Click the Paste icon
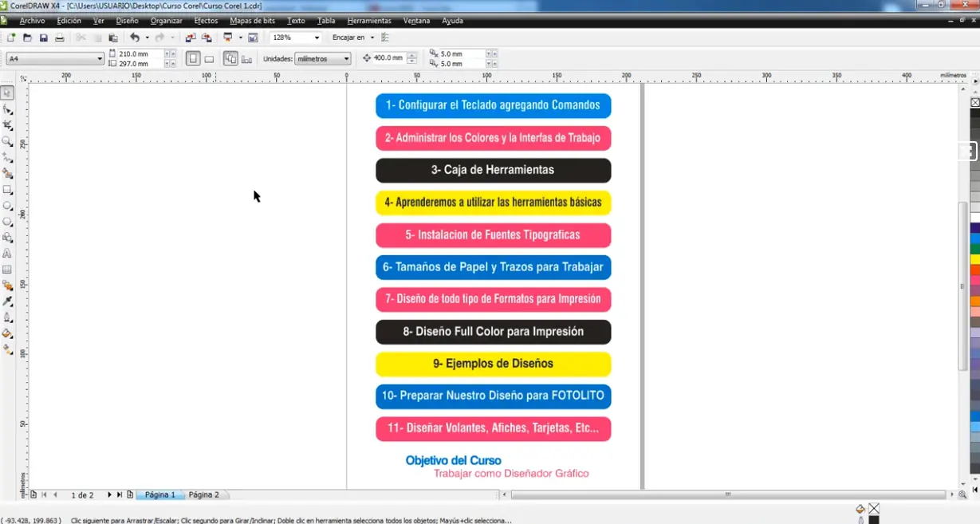 coord(113,37)
